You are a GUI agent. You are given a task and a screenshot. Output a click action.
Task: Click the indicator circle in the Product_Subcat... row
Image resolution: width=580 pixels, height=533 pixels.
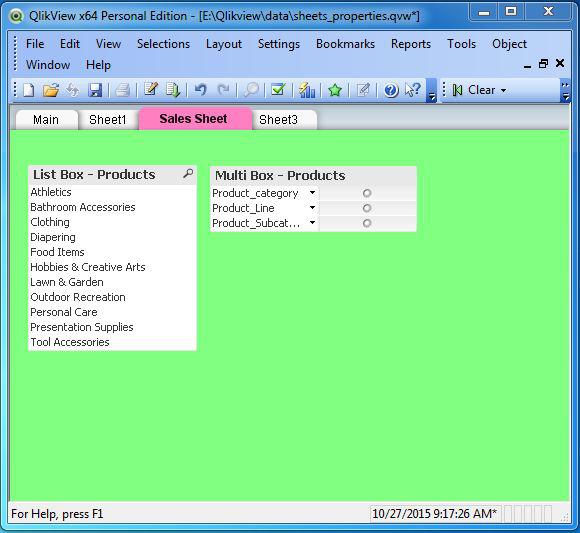point(367,223)
